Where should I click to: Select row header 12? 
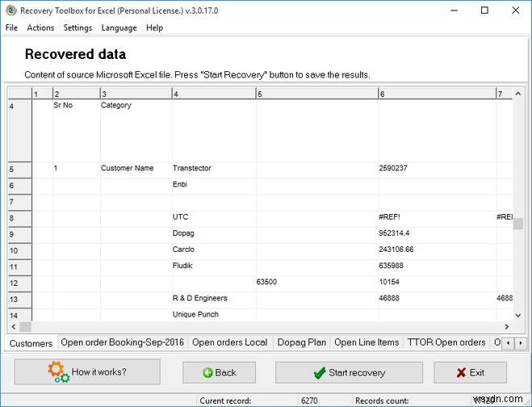pos(19,283)
